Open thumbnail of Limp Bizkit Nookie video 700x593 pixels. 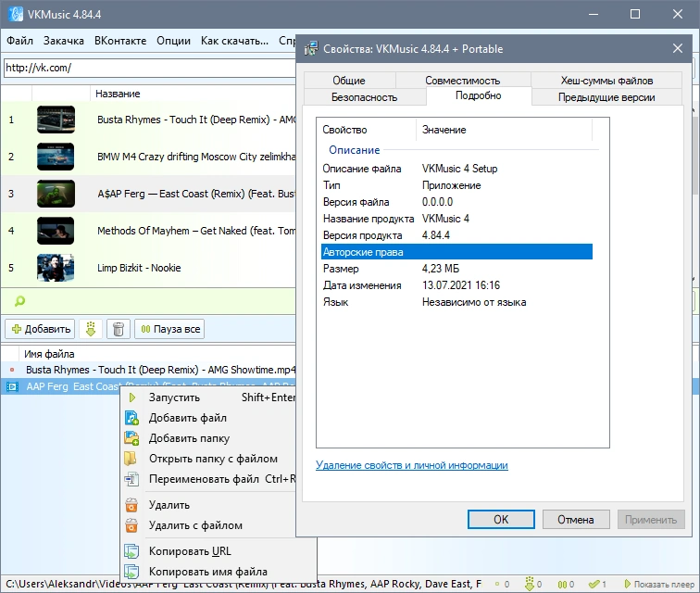pyautogui.click(x=56, y=268)
